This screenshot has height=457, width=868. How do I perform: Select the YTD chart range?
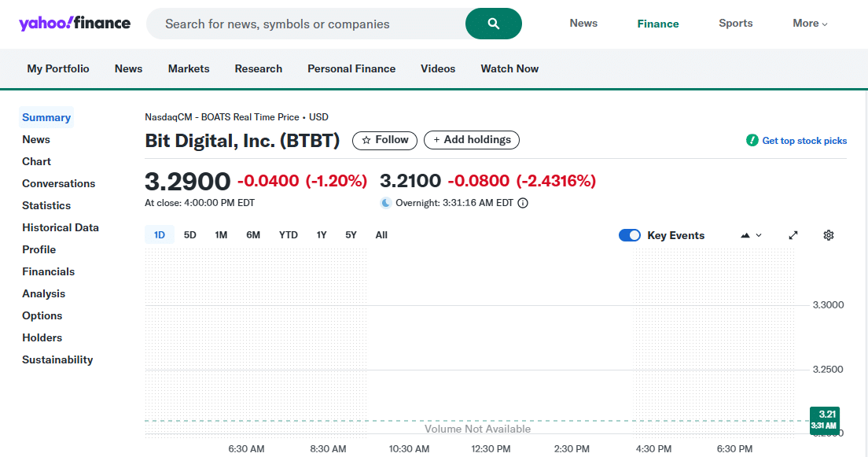[x=289, y=235]
